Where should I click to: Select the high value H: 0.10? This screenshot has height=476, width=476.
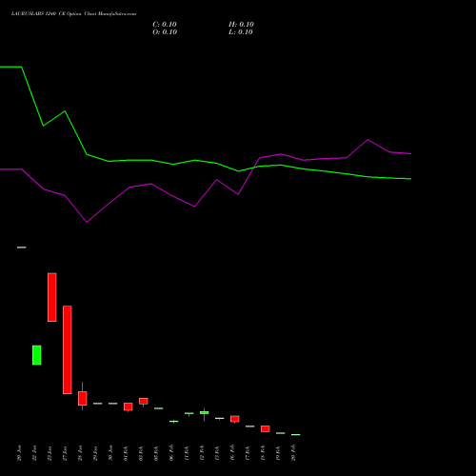tap(241, 25)
